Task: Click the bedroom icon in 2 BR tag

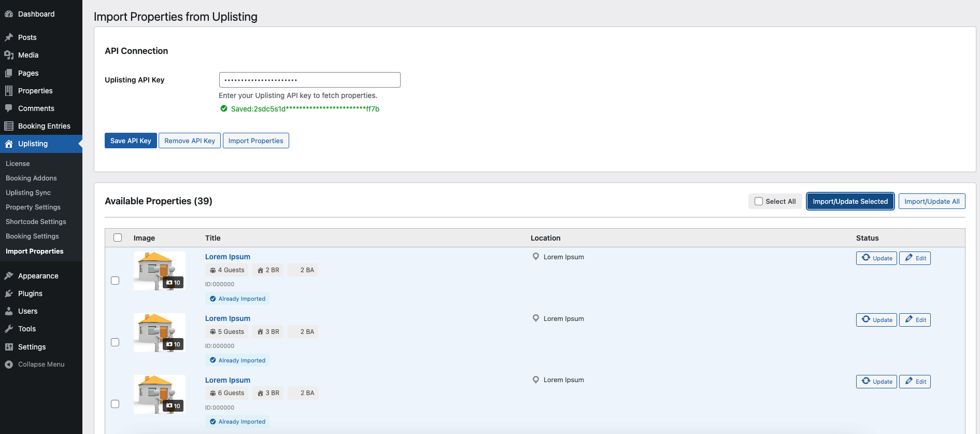Action: [x=260, y=270]
